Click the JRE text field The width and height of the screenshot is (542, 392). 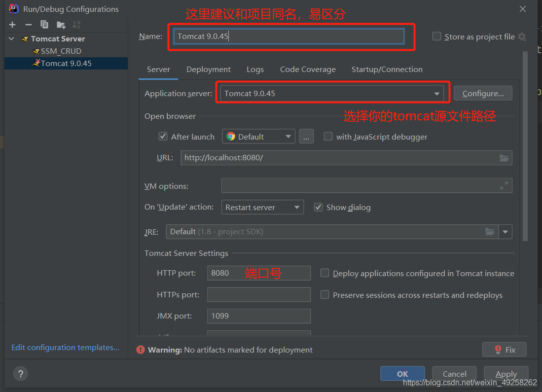click(332, 232)
